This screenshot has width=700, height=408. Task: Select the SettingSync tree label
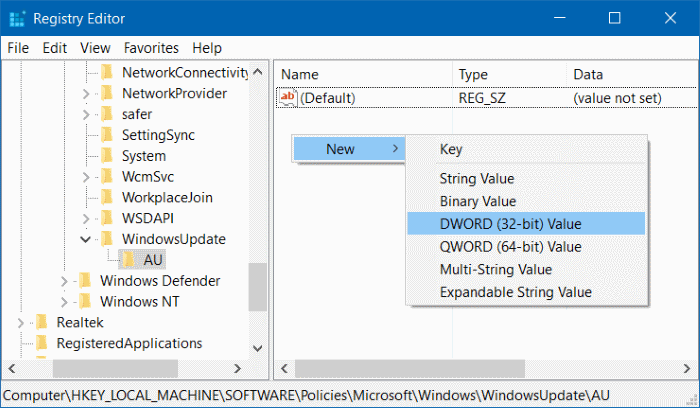(x=158, y=135)
